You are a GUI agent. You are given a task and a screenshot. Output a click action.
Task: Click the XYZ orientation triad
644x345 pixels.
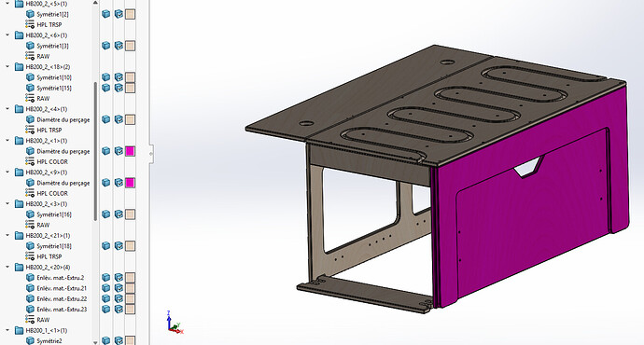pos(175,324)
